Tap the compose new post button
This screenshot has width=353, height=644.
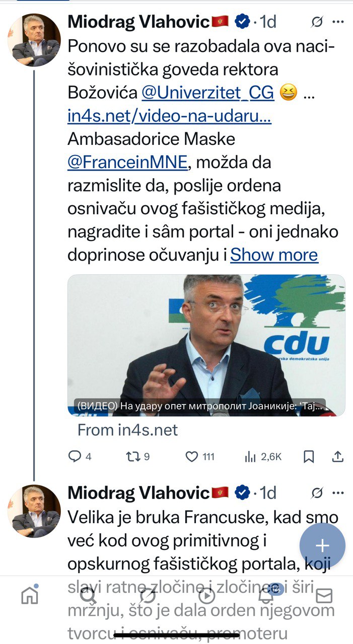[x=322, y=546]
